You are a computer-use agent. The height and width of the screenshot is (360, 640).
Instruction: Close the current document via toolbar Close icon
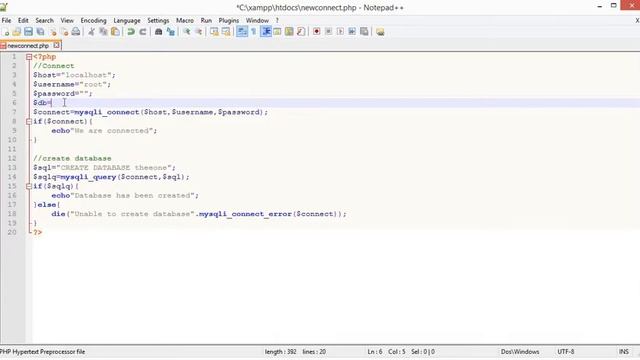point(53,32)
